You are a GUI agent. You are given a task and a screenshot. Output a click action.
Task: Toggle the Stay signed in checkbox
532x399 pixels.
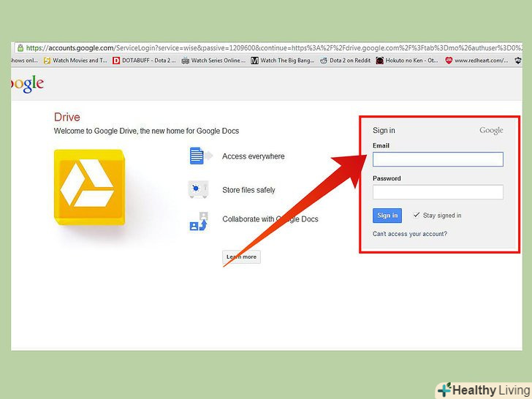(417, 215)
